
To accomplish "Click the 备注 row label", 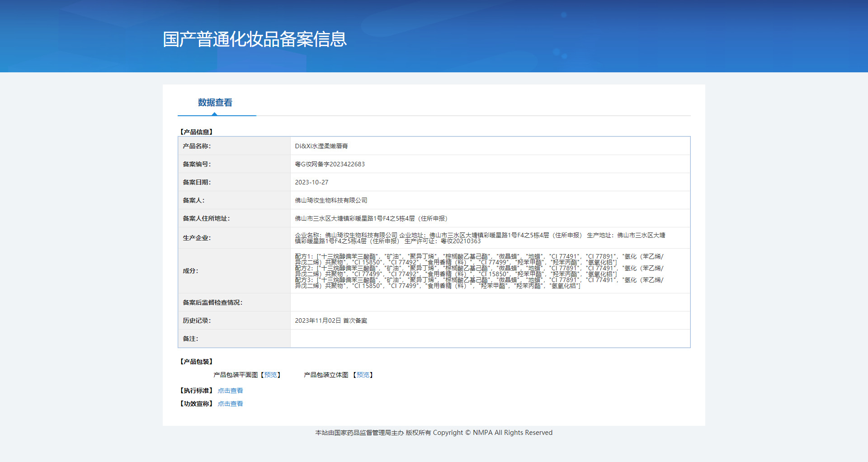I will pyautogui.click(x=190, y=339).
